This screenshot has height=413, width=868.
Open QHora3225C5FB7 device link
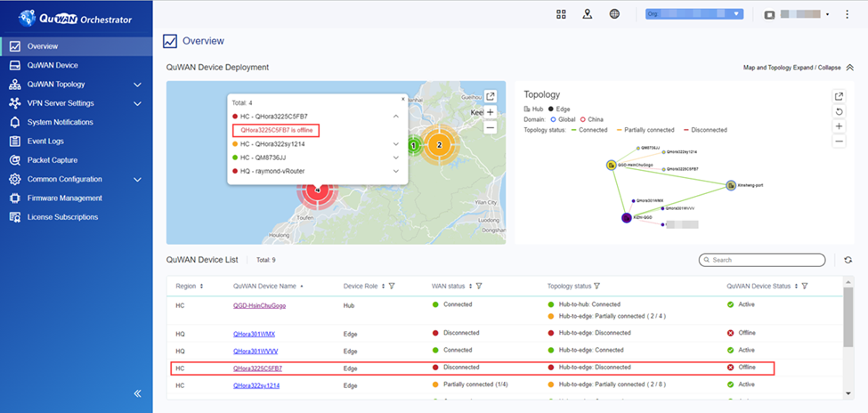click(257, 368)
